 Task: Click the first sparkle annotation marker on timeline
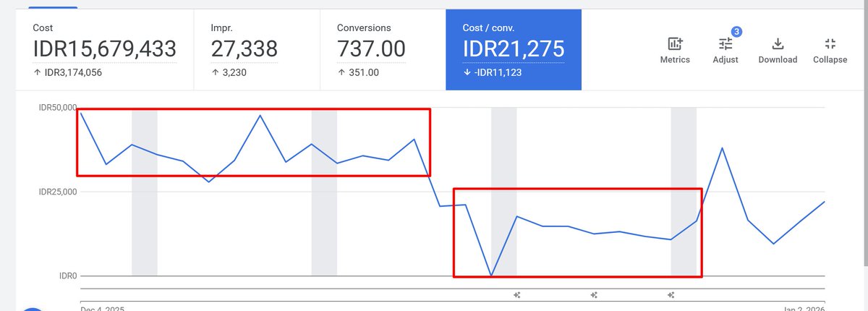[517, 294]
